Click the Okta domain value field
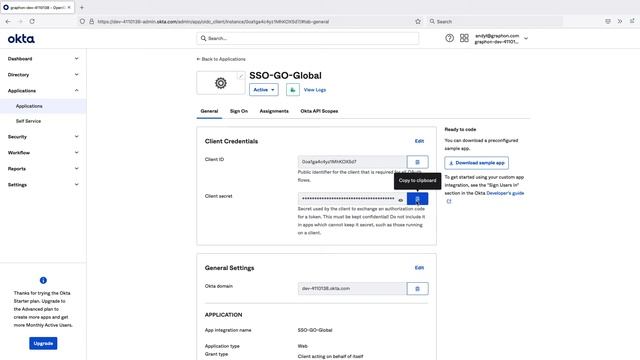 pos(352,289)
